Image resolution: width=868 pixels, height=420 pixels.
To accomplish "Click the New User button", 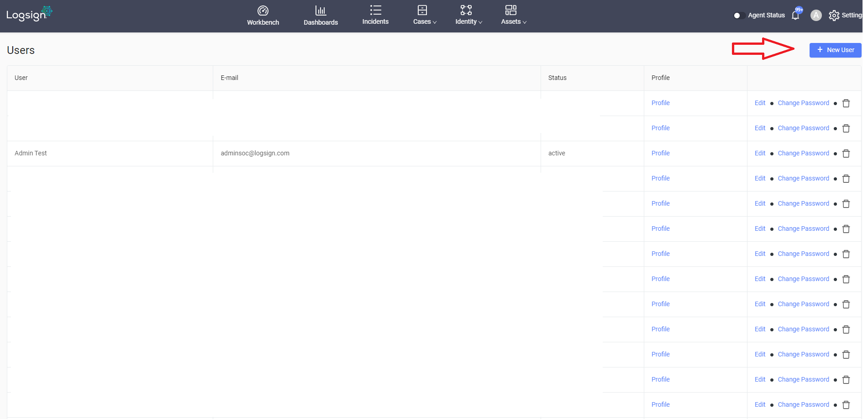I will [x=835, y=50].
